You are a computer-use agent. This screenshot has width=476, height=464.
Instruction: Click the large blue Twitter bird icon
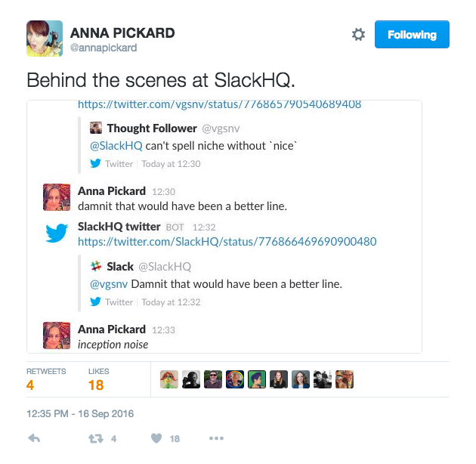tap(57, 233)
